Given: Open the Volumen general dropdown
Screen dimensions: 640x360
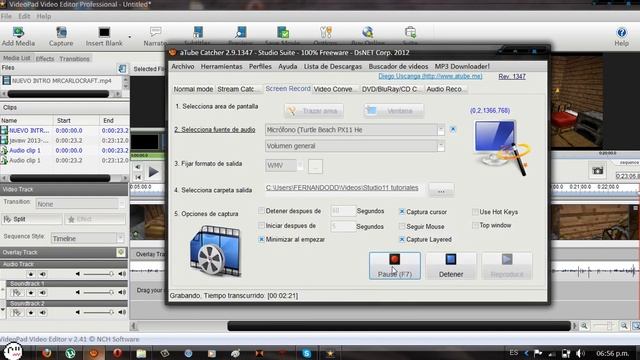Looking at the screenshot, I should [x=440, y=146].
